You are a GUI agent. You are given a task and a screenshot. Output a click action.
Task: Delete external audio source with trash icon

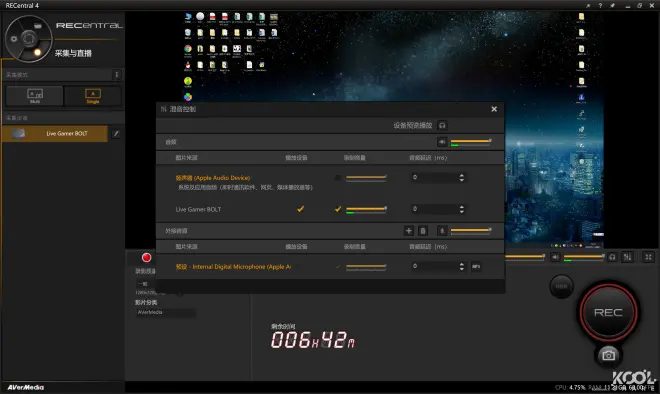(x=423, y=231)
